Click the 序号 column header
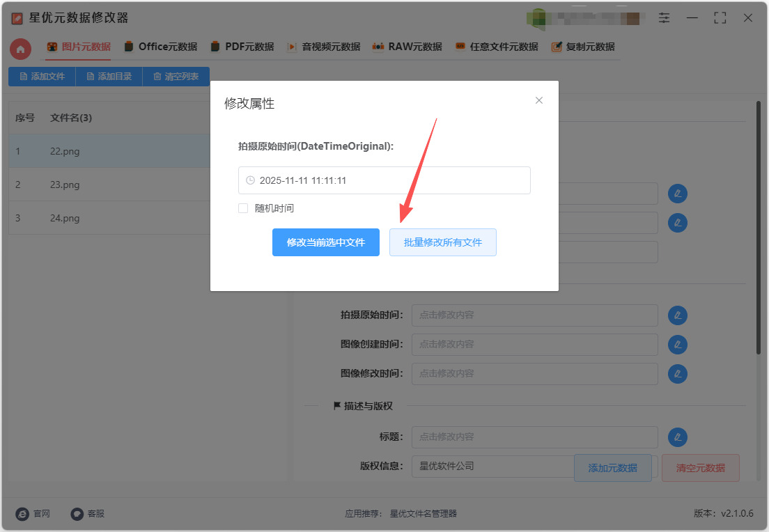 [25, 118]
